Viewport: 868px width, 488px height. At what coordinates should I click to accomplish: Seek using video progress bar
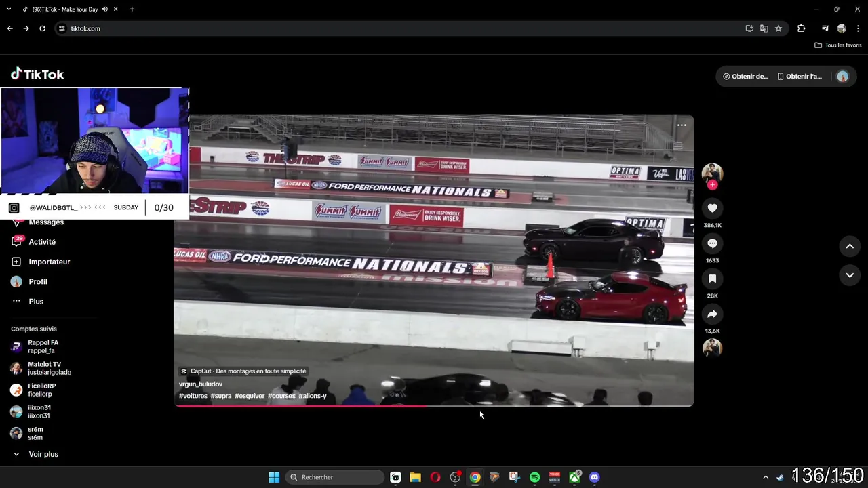(434, 405)
